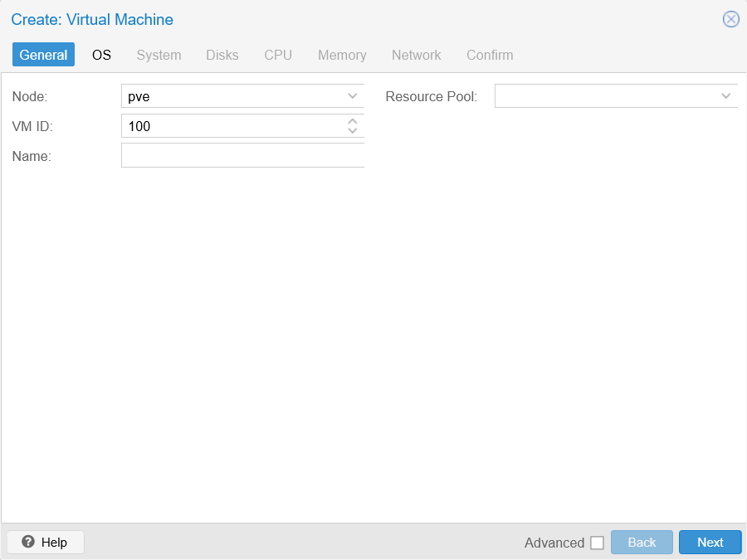Select the Confirm tab
This screenshot has height=560, width=747.
click(490, 55)
